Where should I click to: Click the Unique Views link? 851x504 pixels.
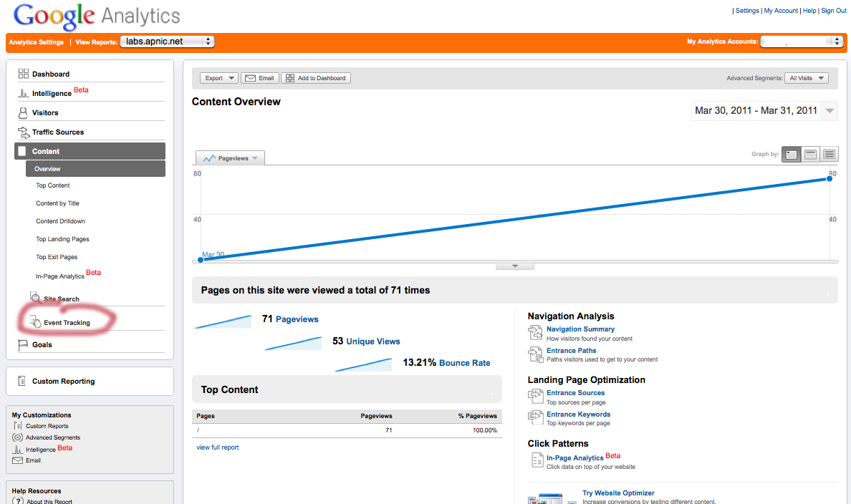373,341
